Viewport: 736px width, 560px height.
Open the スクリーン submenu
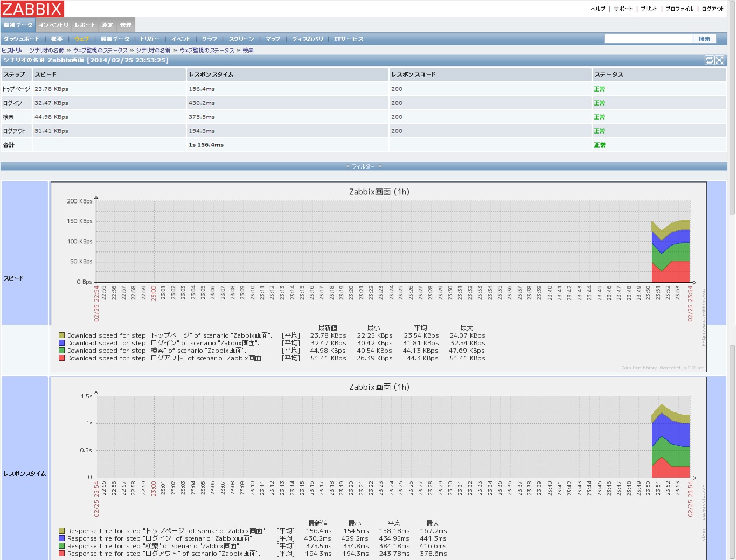(241, 39)
